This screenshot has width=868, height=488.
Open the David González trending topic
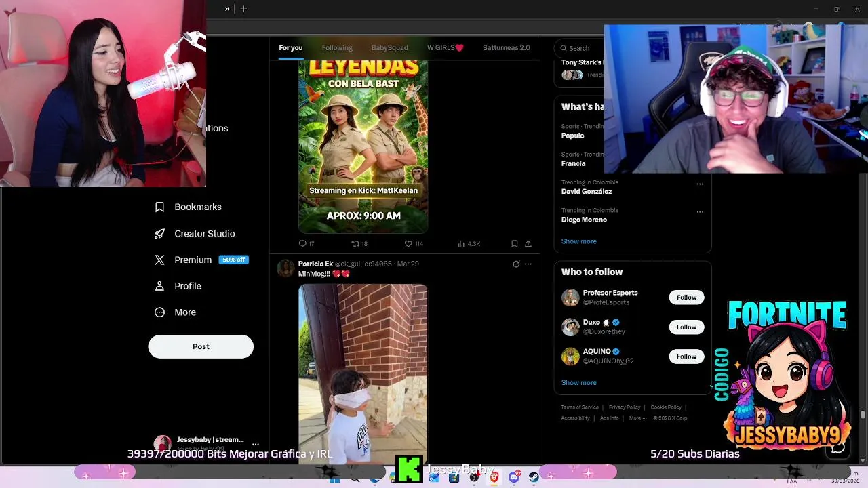587,191
